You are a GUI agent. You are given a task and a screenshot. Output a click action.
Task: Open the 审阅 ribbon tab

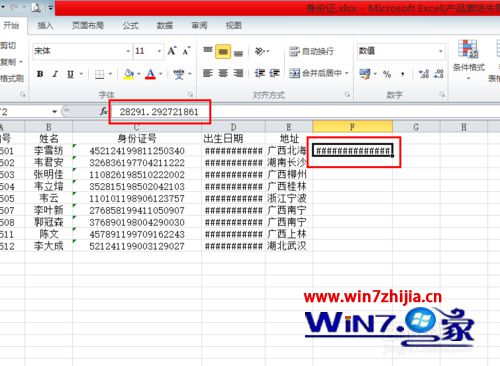coord(199,25)
